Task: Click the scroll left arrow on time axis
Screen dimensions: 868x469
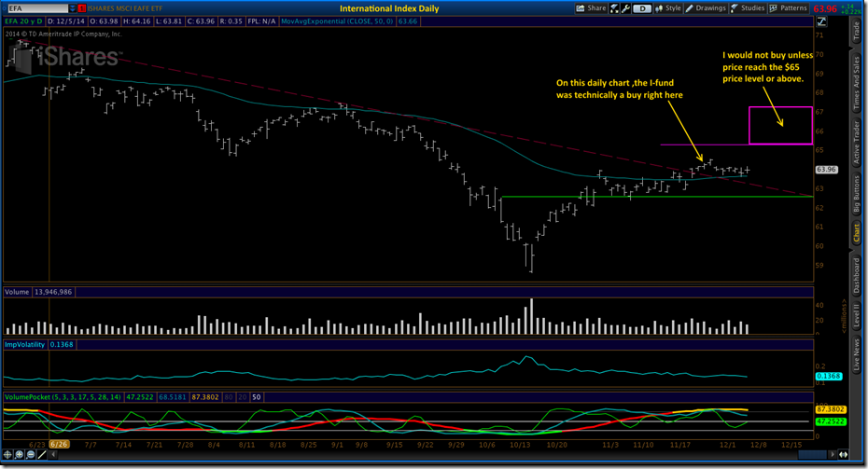Action: click(x=53, y=455)
